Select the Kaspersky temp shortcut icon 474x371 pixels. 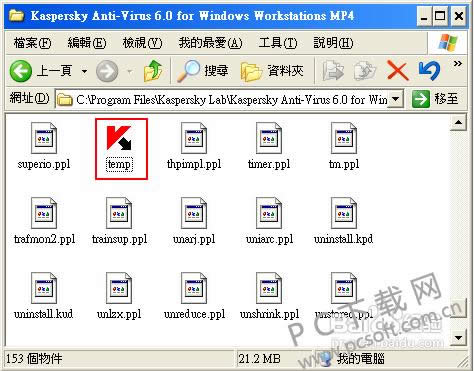coord(119,138)
